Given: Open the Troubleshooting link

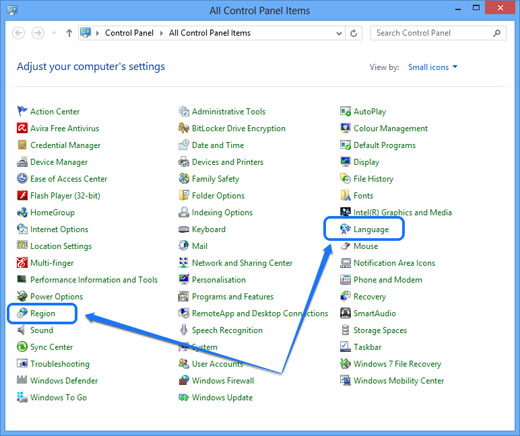Looking at the screenshot, I should pos(60,364).
